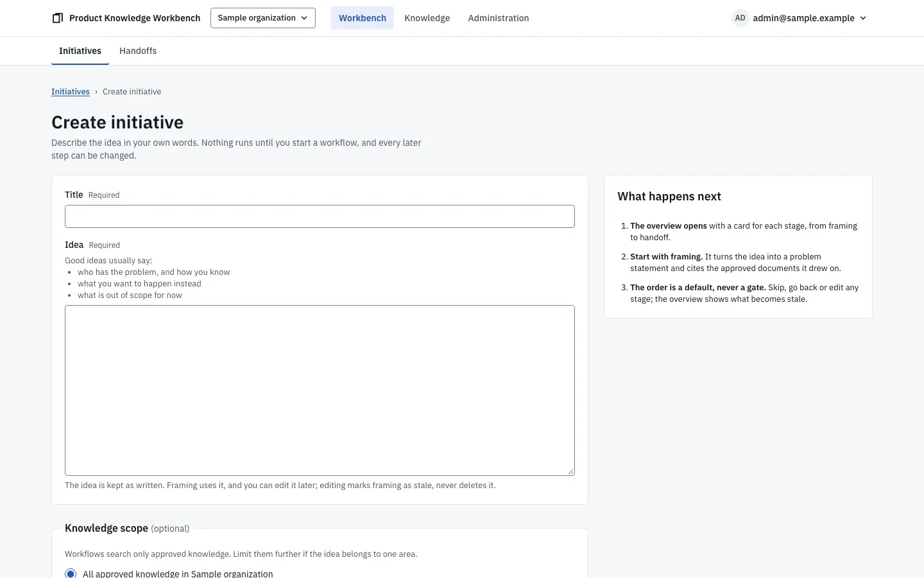Select All approved knowledge radio option
This screenshot has height=578, width=924.
71,574
